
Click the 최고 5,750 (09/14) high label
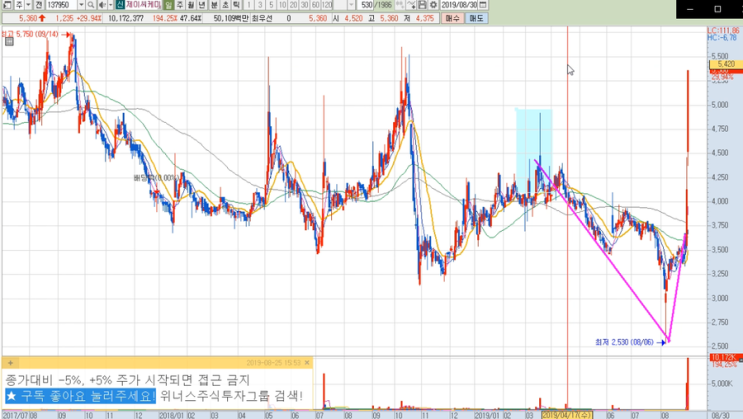(x=30, y=34)
